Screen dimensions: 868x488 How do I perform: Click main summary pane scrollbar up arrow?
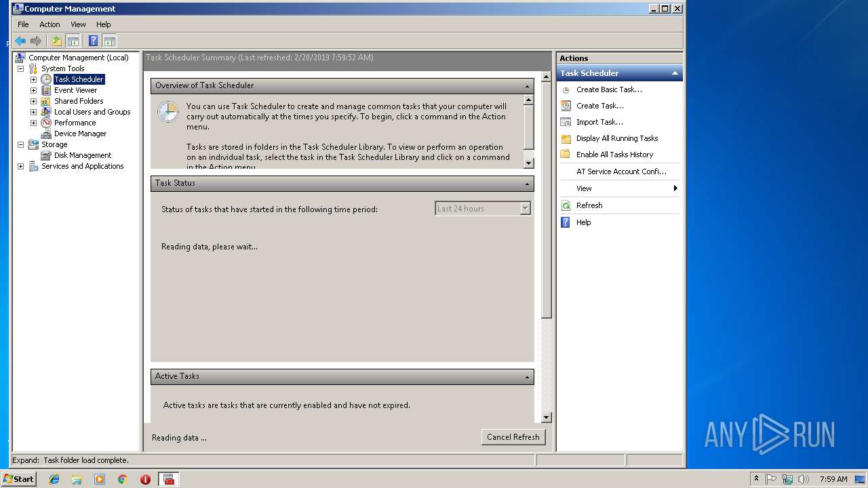click(547, 77)
